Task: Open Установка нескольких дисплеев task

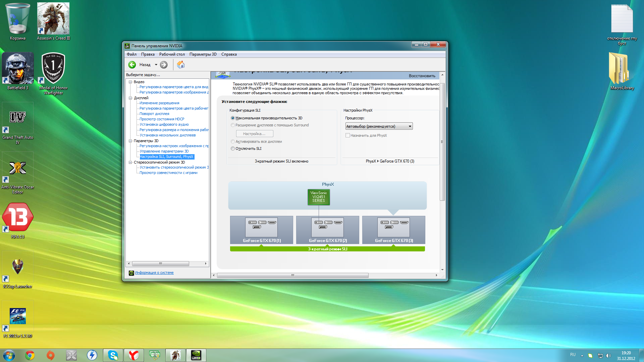Action: (x=167, y=135)
